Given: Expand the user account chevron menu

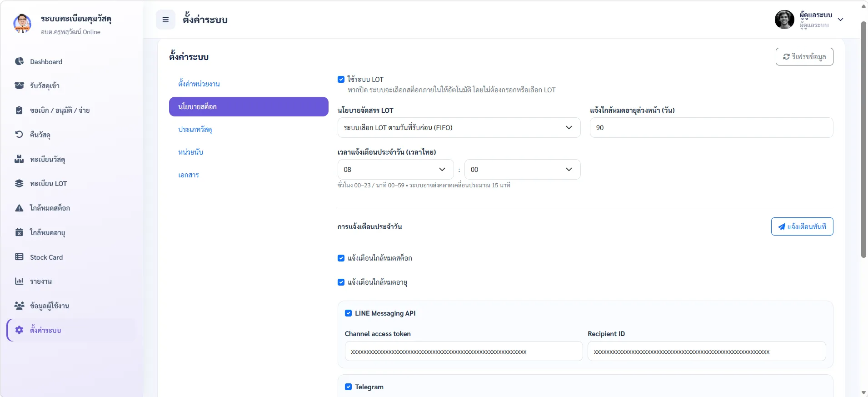Looking at the screenshot, I should click(840, 20).
